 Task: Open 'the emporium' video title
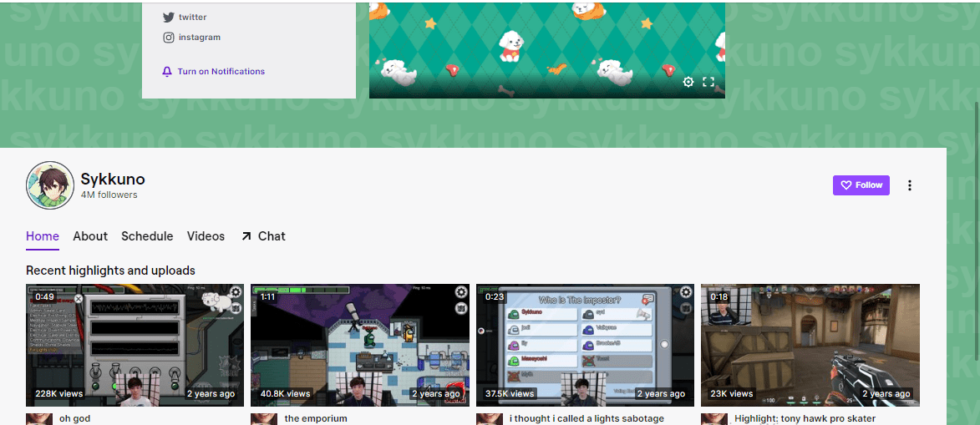click(x=316, y=419)
